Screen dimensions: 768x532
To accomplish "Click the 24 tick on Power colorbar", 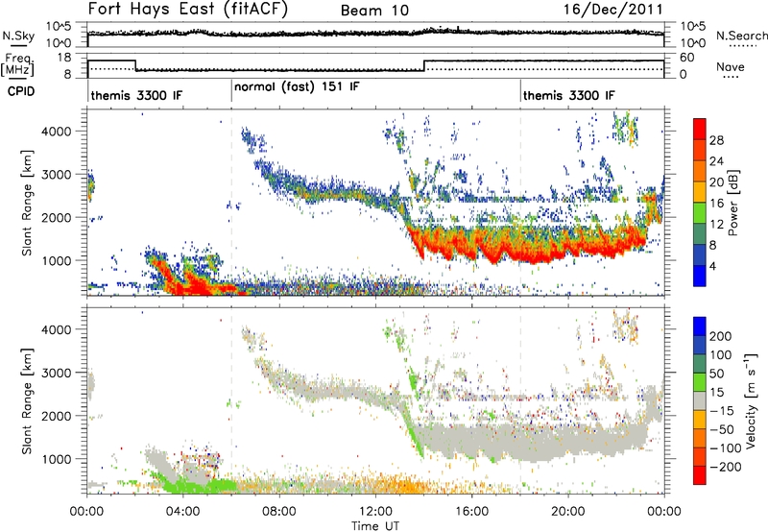I will (716, 161).
